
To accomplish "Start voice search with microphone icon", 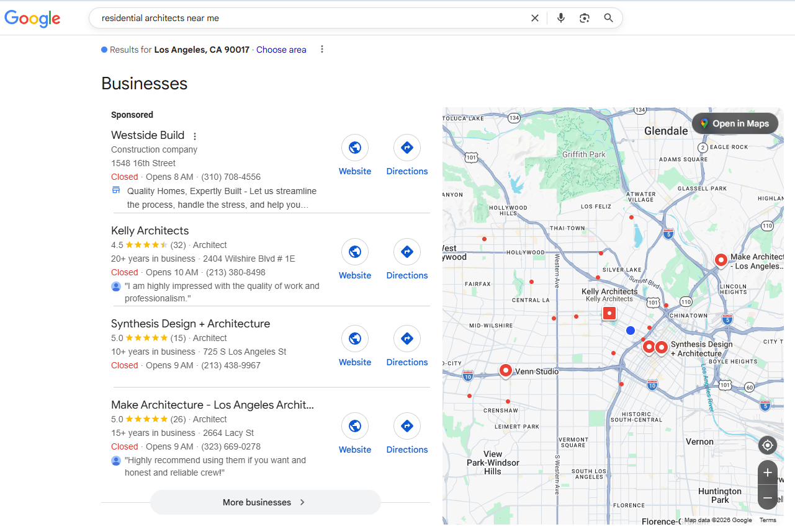I will [x=561, y=18].
